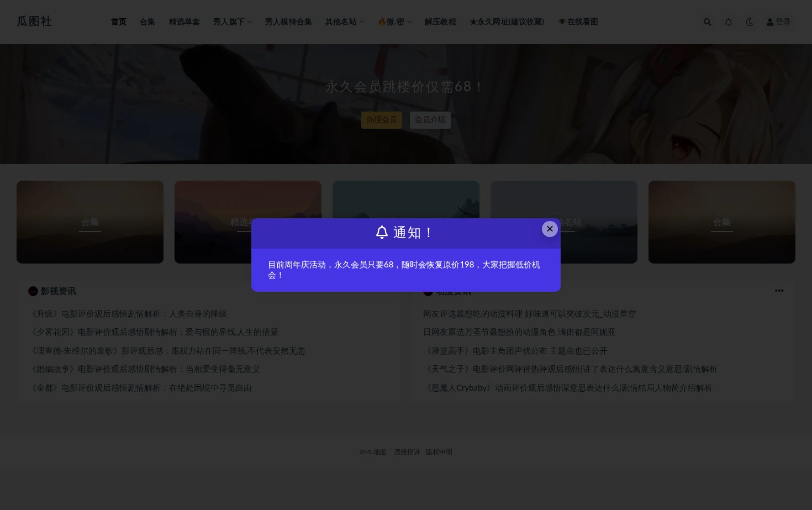Open the 合集 menu item in navigation bar
This screenshot has width=812, height=510.
[x=147, y=22]
